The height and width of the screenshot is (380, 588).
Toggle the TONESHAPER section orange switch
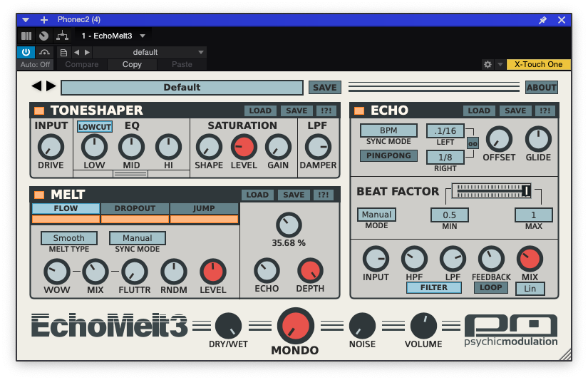coord(39,111)
